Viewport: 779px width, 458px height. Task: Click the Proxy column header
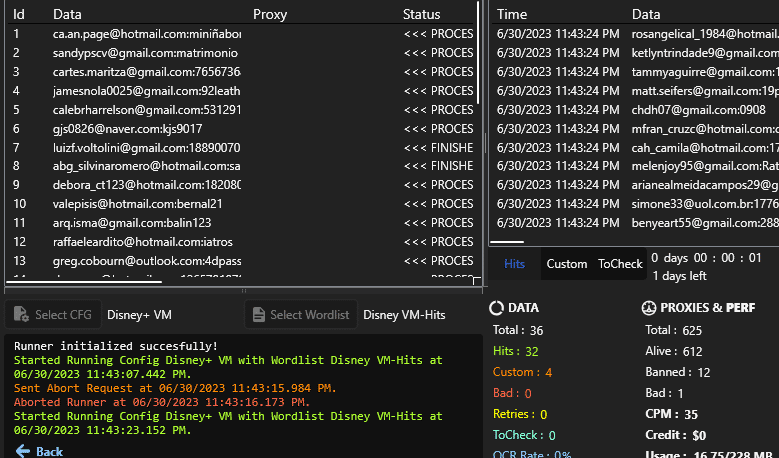click(270, 15)
